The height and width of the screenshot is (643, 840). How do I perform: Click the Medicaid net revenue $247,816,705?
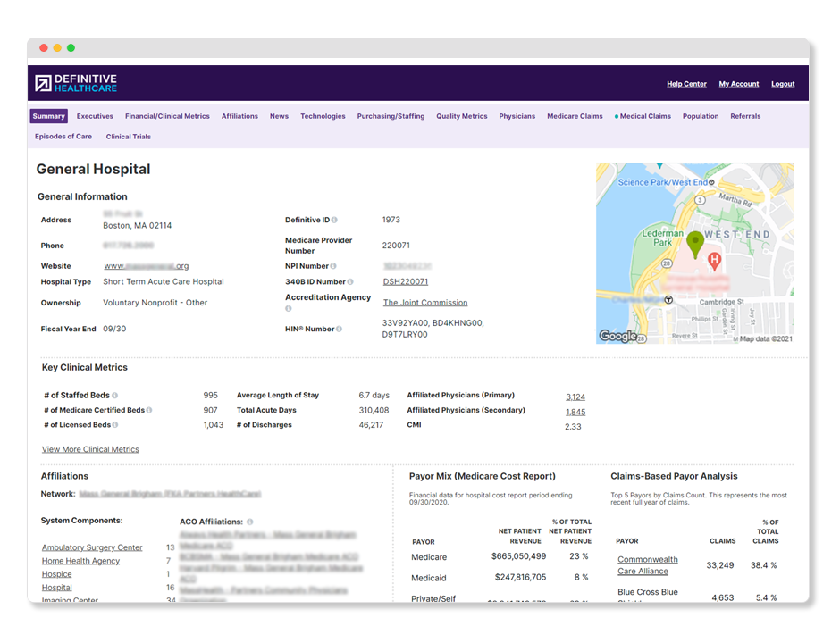(x=520, y=578)
